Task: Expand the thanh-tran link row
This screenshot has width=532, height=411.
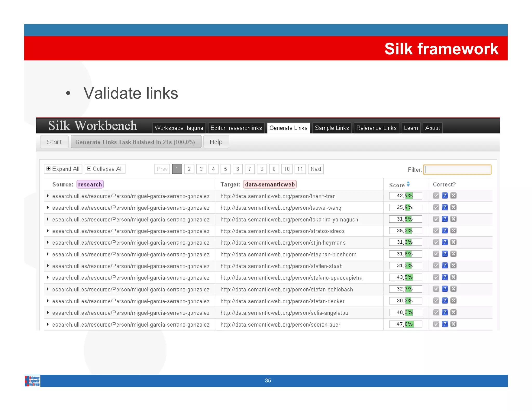Action: point(48,196)
